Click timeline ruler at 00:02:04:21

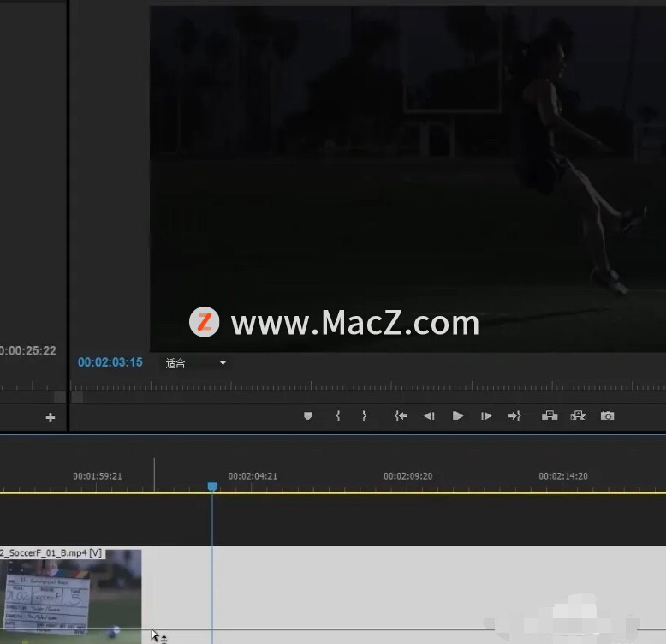coord(253,476)
